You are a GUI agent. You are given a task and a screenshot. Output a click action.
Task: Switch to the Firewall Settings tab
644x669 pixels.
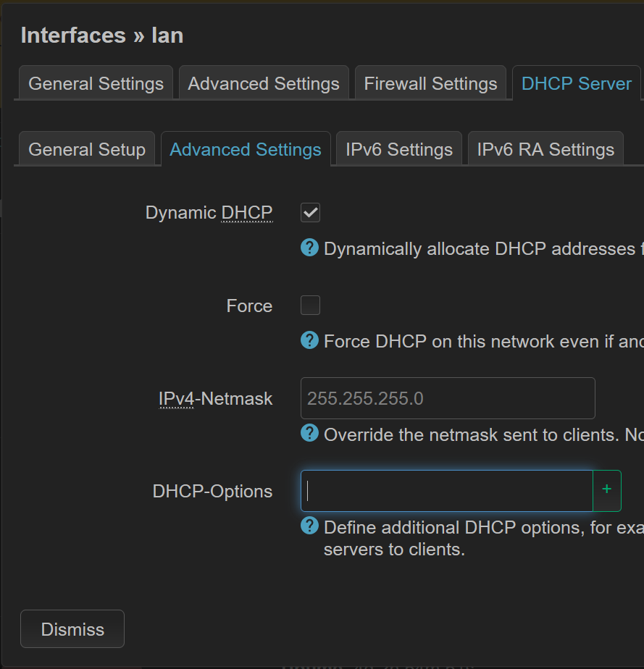tap(430, 83)
